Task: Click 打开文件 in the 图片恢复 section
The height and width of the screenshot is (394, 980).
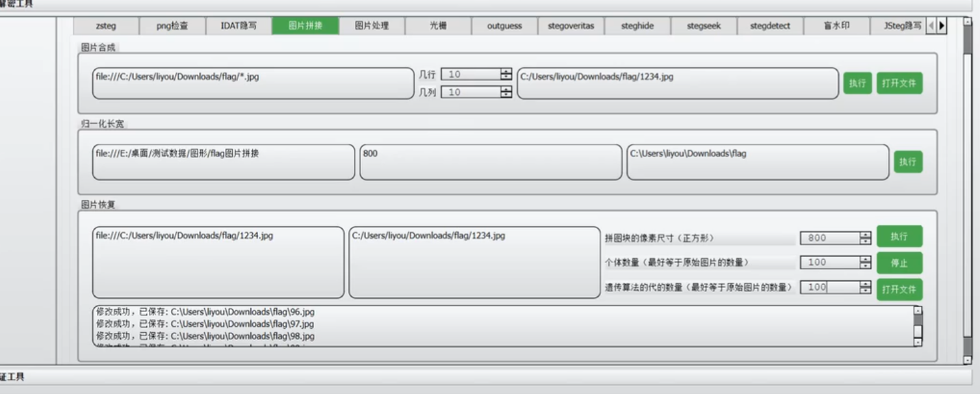Action: 899,289
